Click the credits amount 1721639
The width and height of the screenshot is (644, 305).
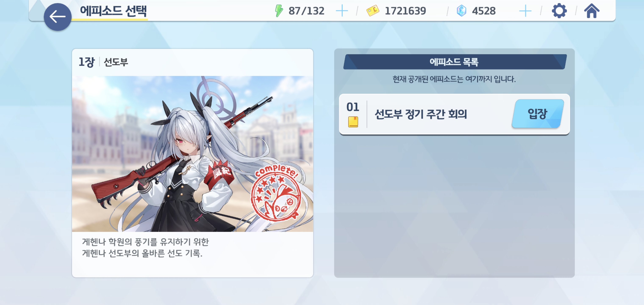point(405,11)
